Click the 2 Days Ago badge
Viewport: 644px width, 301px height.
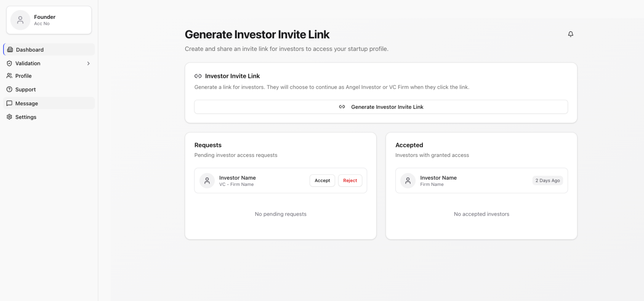pos(547,180)
